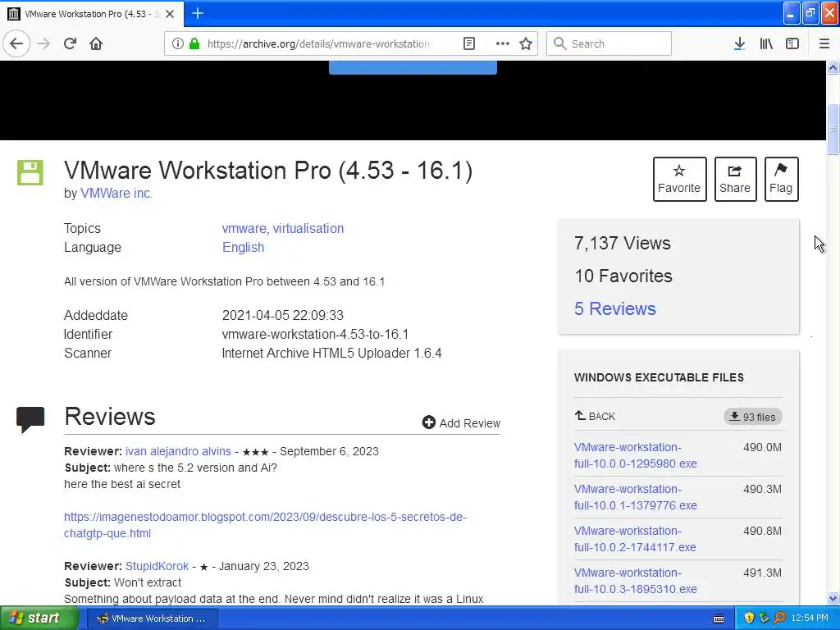This screenshot has width=840, height=630.
Task: Activate VMware Workstation taskbar button
Action: click(152, 619)
